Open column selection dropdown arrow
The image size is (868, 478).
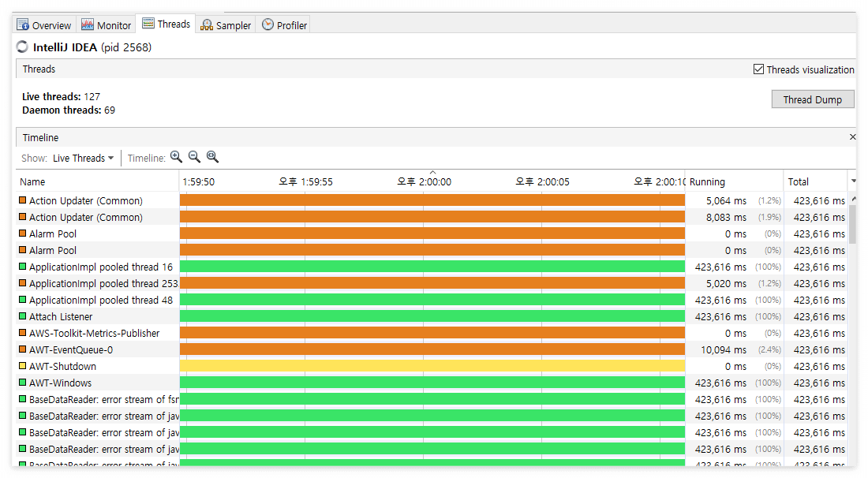click(853, 181)
